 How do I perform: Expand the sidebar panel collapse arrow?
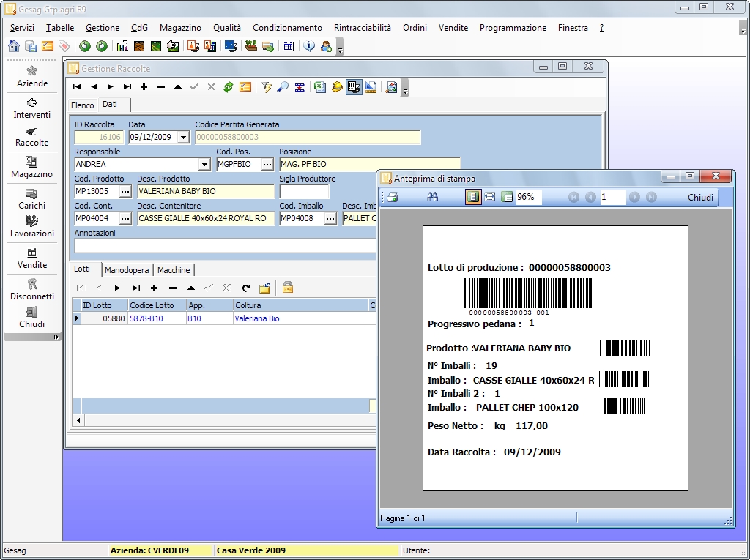[x=56, y=337]
